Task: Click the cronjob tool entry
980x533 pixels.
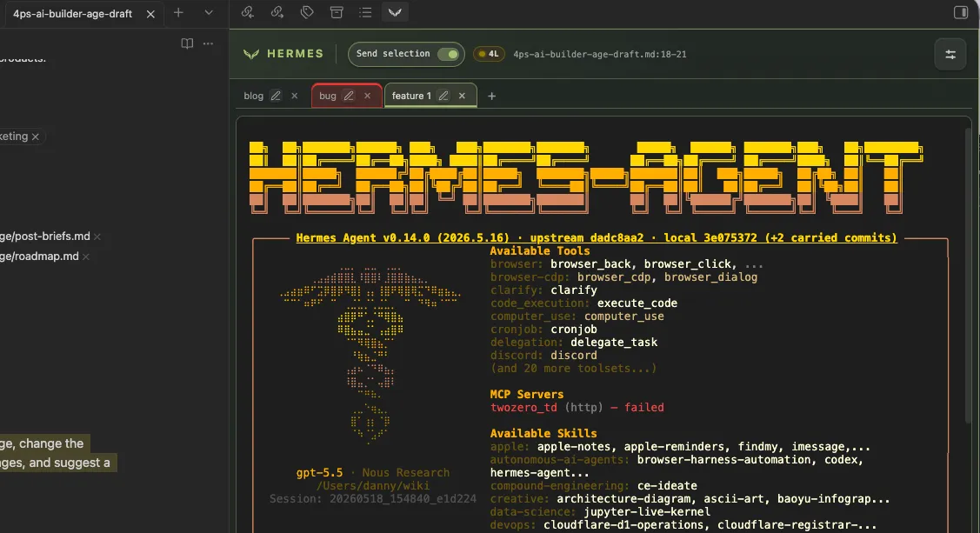Action: (x=574, y=330)
